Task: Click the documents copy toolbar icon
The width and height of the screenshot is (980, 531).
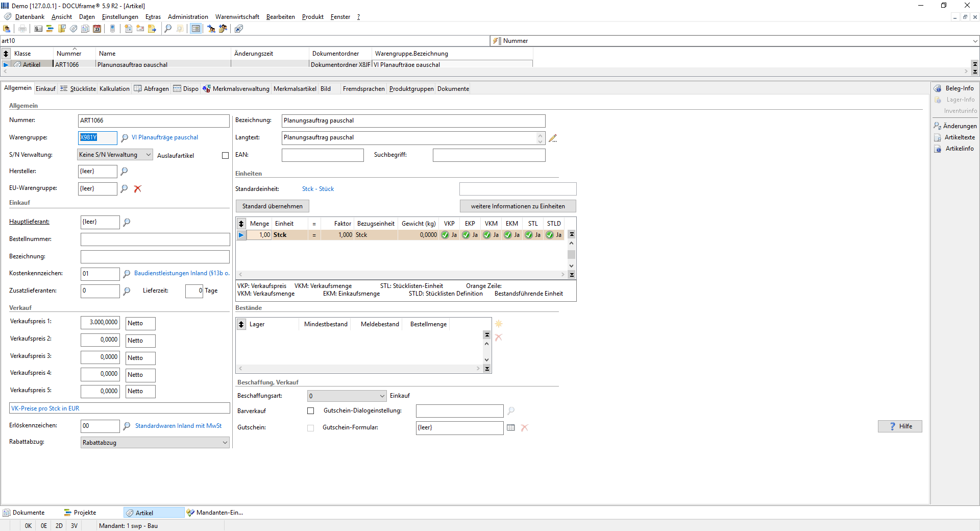Action: 85,29
